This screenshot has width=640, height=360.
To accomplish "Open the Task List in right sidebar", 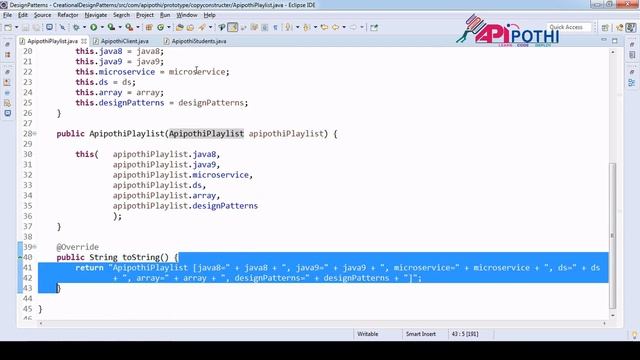I will [x=632, y=55].
